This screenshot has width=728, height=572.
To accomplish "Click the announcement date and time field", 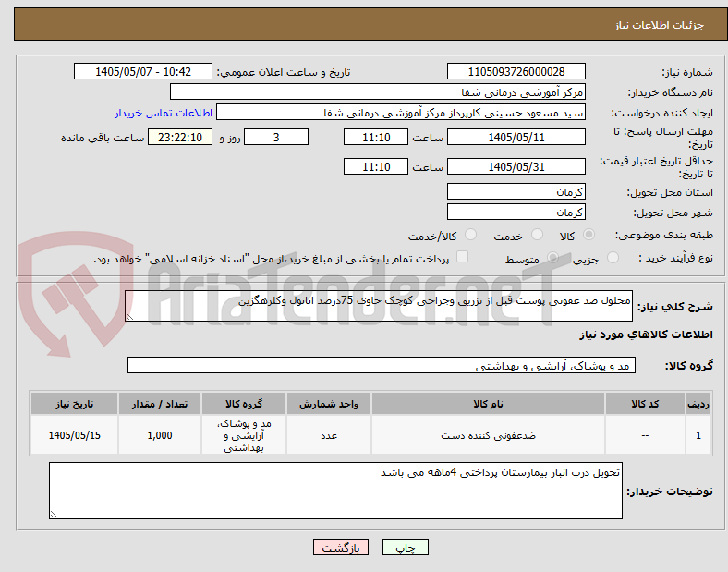I will click(143, 71).
